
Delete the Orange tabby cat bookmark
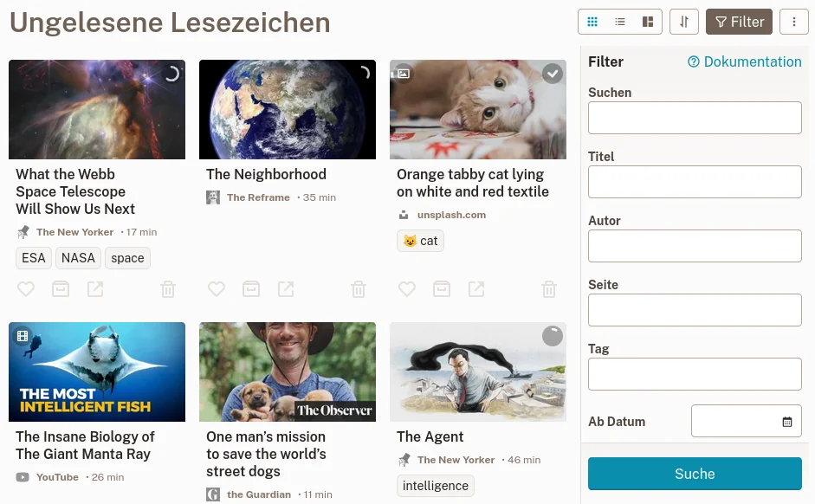tap(549, 289)
